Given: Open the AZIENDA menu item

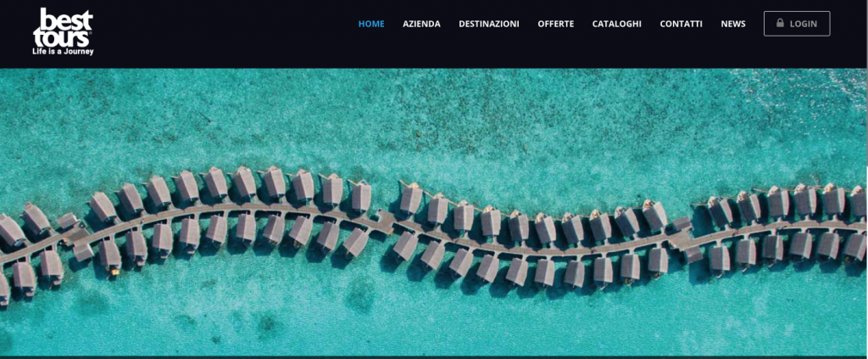Looking at the screenshot, I should (422, 24).
